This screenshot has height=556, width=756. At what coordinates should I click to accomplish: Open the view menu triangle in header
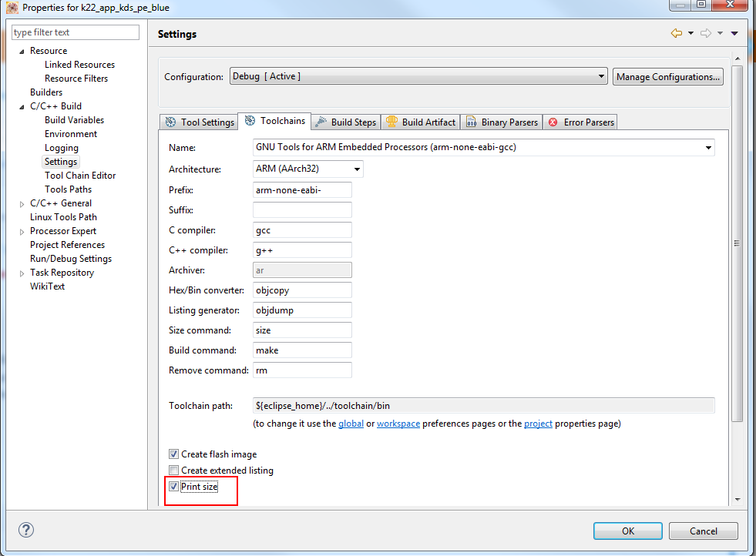pyautogui.click(x=734, y=33)
